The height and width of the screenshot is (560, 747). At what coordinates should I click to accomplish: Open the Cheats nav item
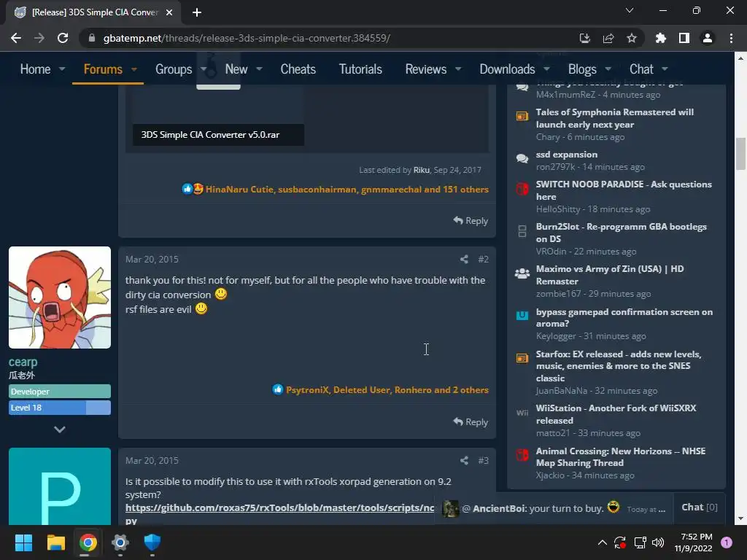(298, 69)
